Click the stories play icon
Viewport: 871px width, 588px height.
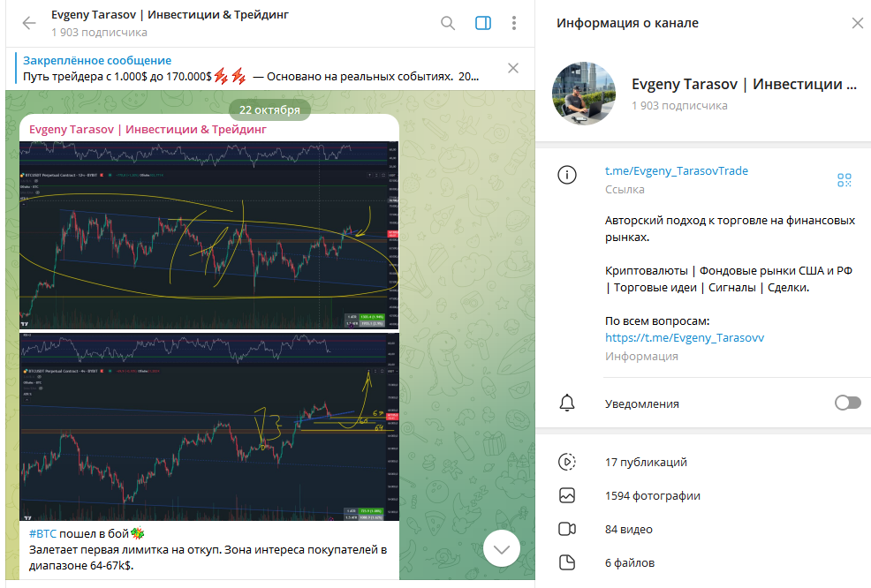coord(566,462)
